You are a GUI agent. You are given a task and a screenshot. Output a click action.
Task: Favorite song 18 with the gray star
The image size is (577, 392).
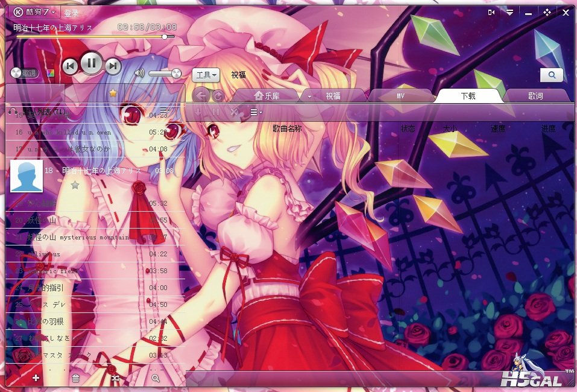pyautogui.click(x=75, y=185)
